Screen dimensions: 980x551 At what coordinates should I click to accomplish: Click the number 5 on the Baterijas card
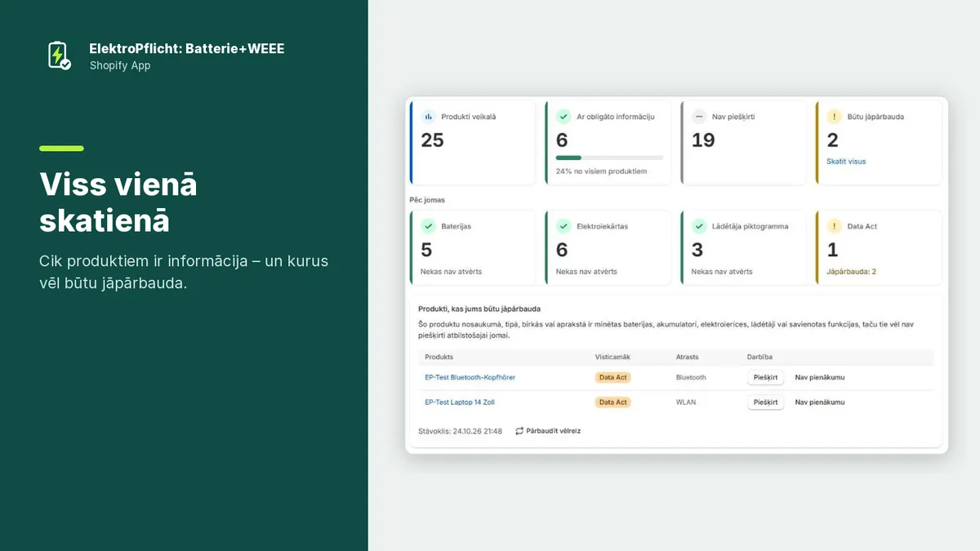pos(426,250)
